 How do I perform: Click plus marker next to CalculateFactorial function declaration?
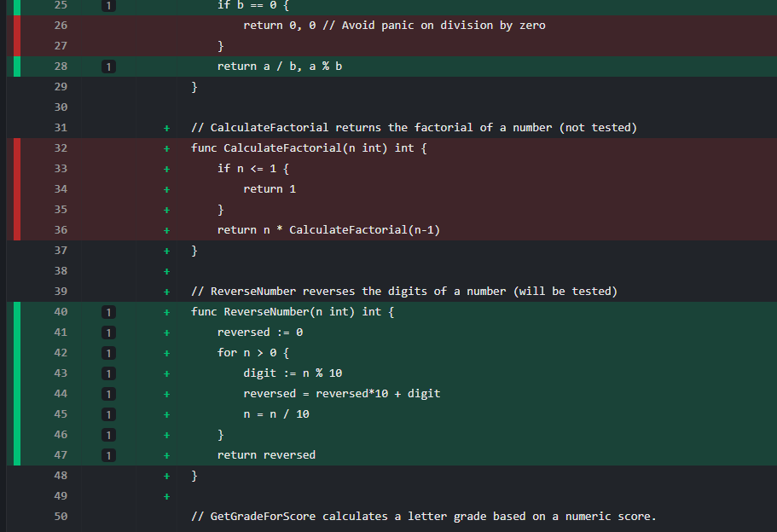[x=167, y=148]
